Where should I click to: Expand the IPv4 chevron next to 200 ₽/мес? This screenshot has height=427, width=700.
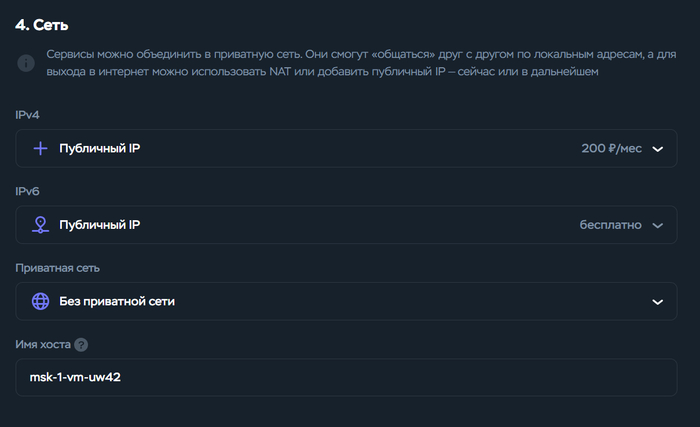click(x=658, y=149)
